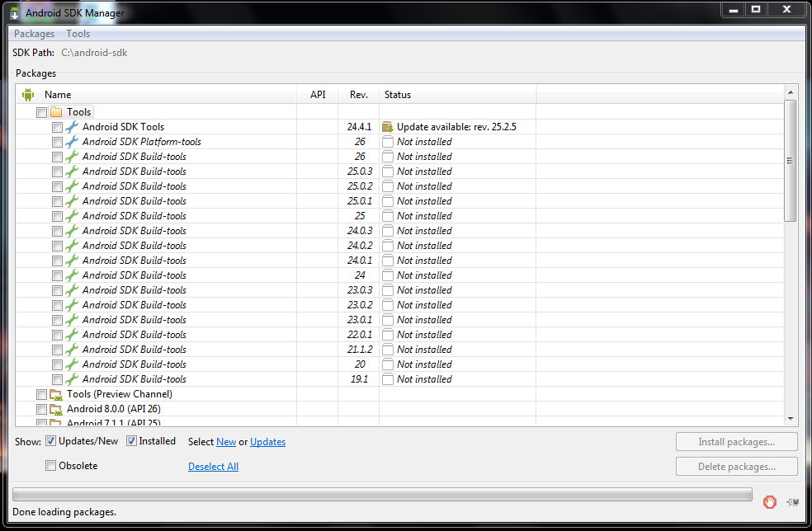Viewport: 812px width, 531px height.
Task: Click the Android robot icon in Name header
Action: coord(28,95)
